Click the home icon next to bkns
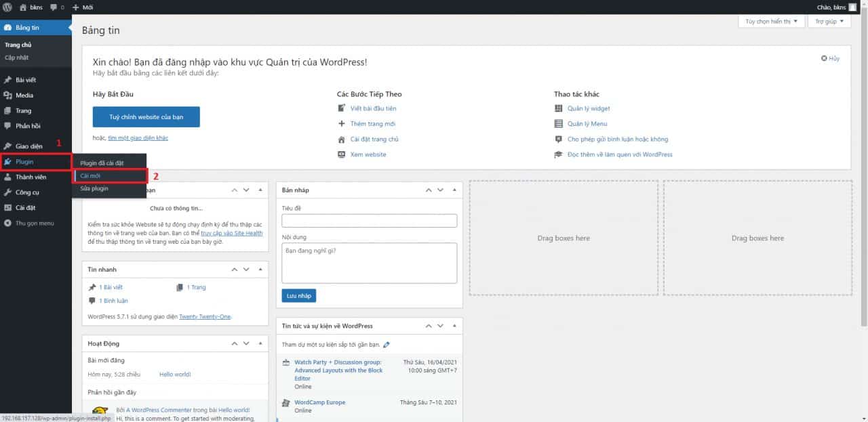This screenshot has height=422, width=868. pyautogui.click(x=23, y=7)
